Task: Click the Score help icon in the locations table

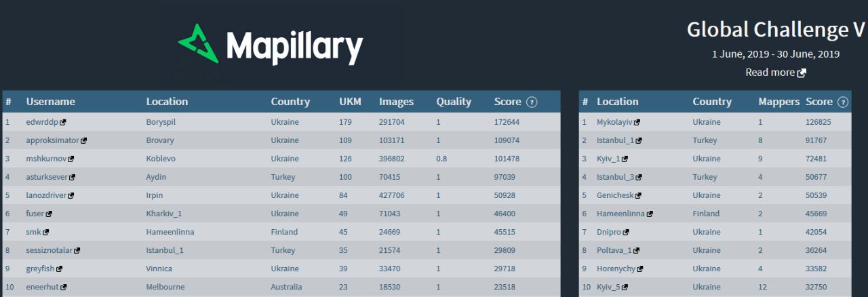Action: point(843,102)
